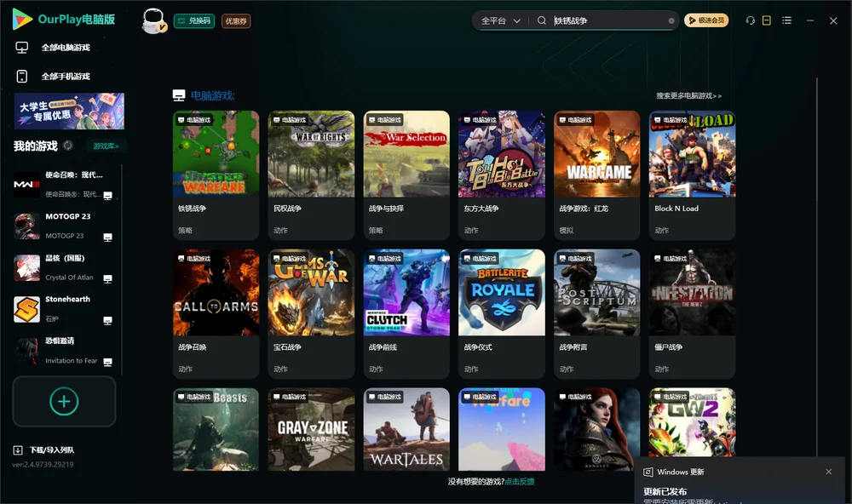Screen dimensions: 852x504
Task: Open 使命召唤: 现代 in my games
Action: pos(66,185)
